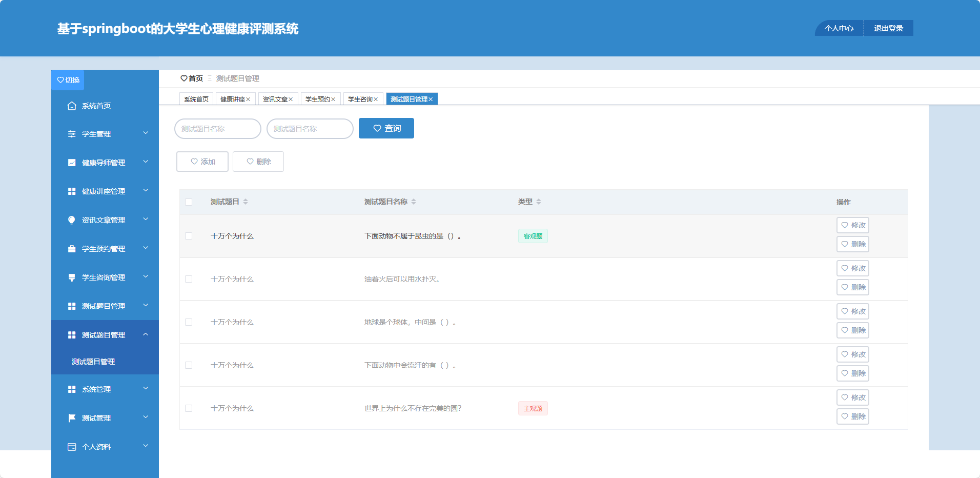
Task: Check the row 下面动物不属于昆虫的是
Action: click(189, 236)
